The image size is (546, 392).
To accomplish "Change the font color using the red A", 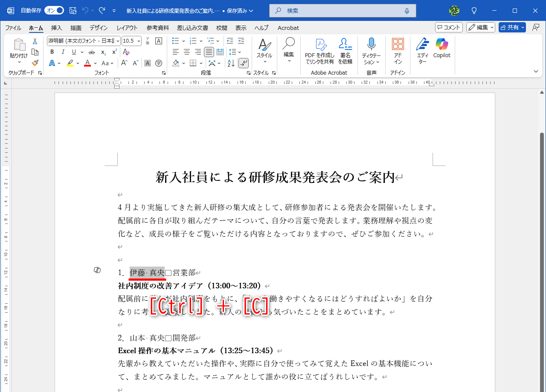I will [x=87, y=63].
